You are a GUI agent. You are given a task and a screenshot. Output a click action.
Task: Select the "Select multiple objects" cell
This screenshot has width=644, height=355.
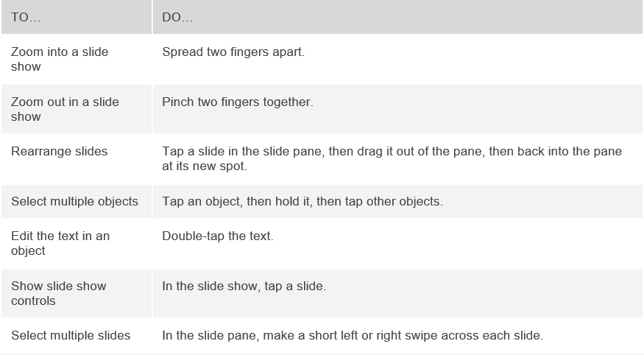(x=74, y=202)
